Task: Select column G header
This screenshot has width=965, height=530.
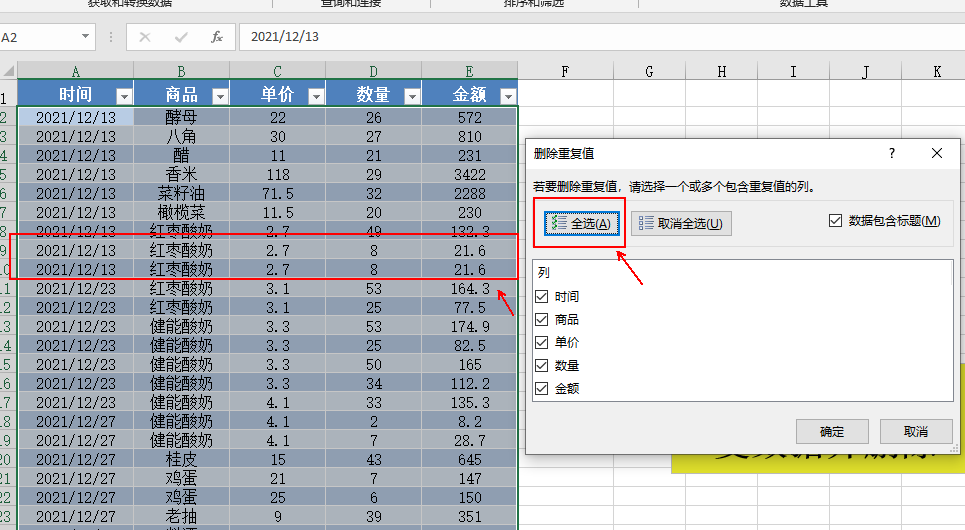Action: 649,71
